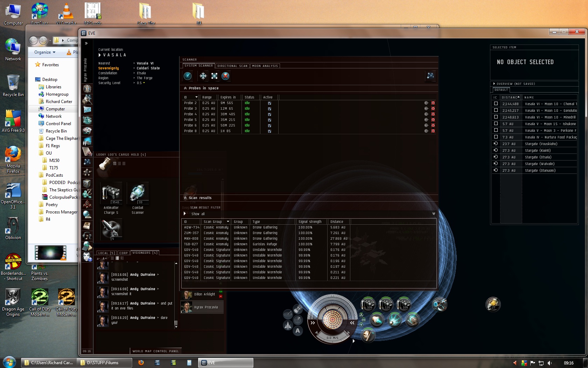
Task: Open the Organize dropdown in Explorer window
Action: coord(45,52)
